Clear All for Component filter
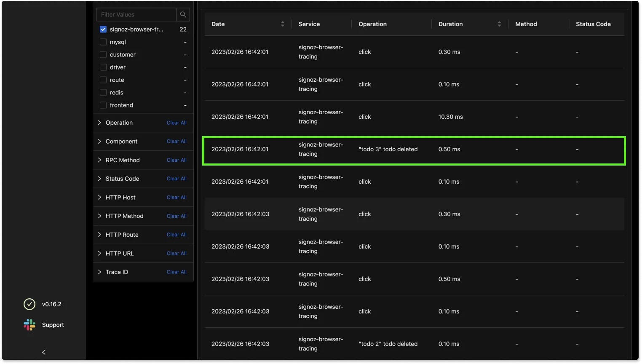 pos(177,142)
